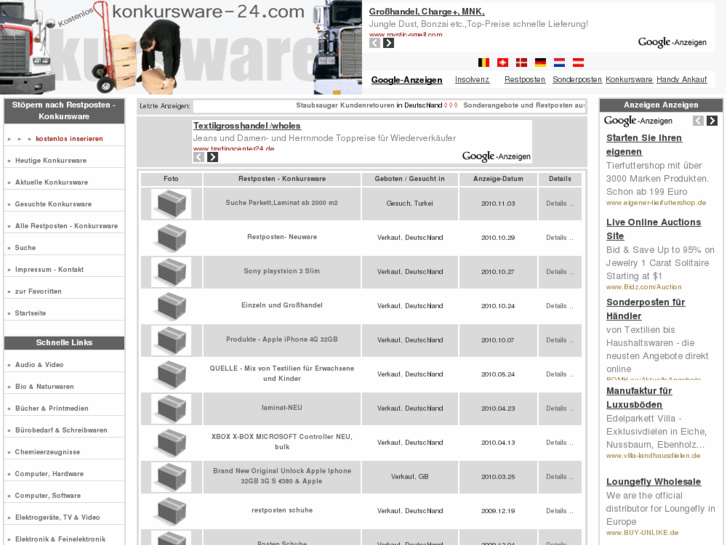
Task: Show previous ad in Textilgrosshandel banner
Action: 198,157
